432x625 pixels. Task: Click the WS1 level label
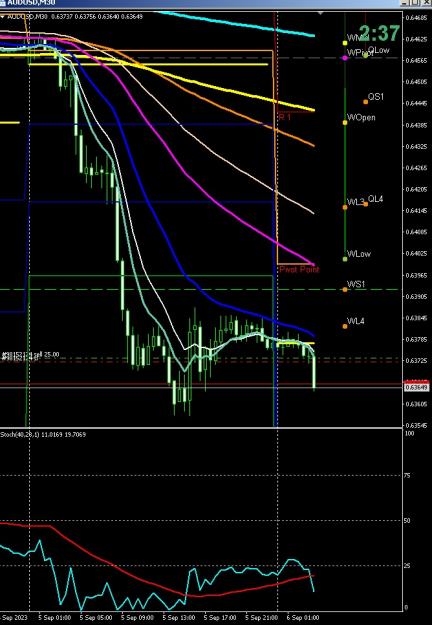click(356, 284)
